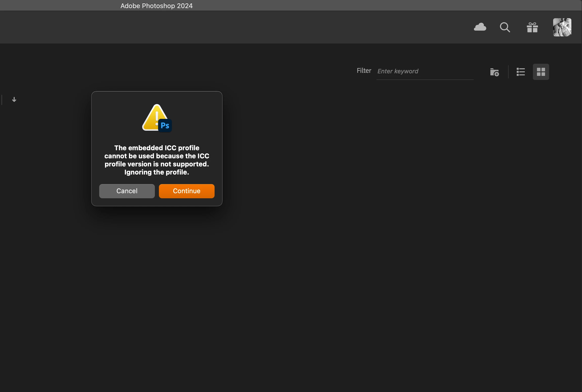
Task: Click the Adobe Photoshop 2024 window title
Action: coord(156,6)
